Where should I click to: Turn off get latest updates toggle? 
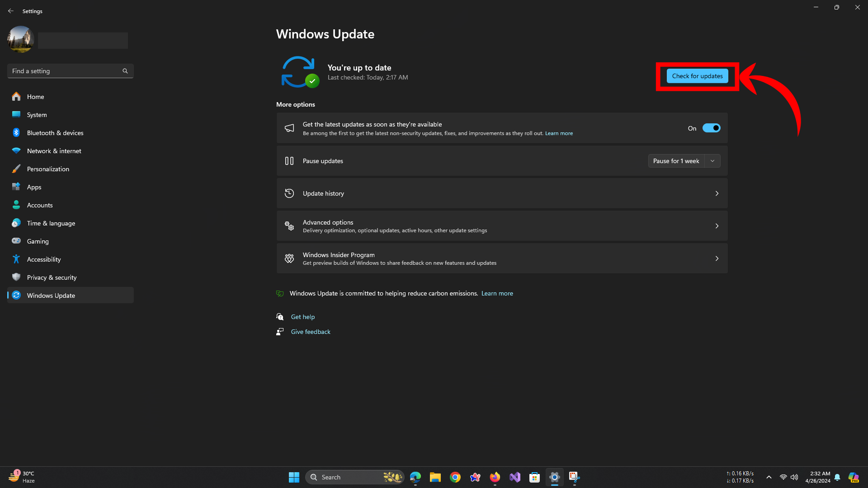point(711,128)
